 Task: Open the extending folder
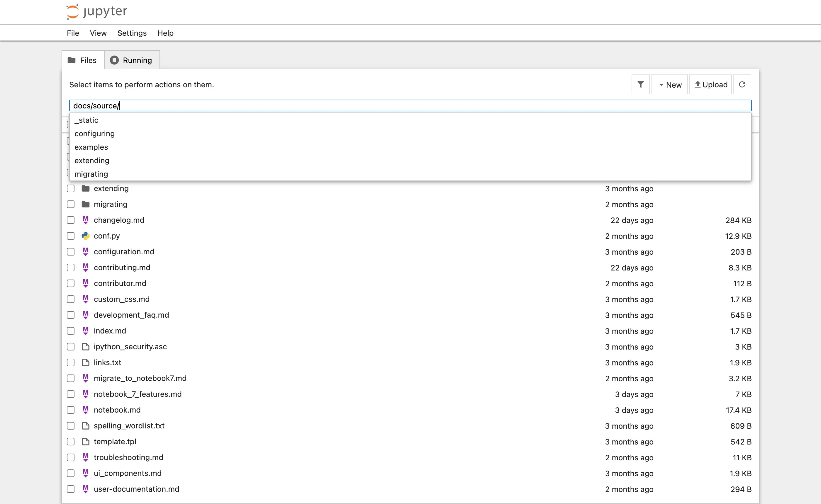click(111, 189)
